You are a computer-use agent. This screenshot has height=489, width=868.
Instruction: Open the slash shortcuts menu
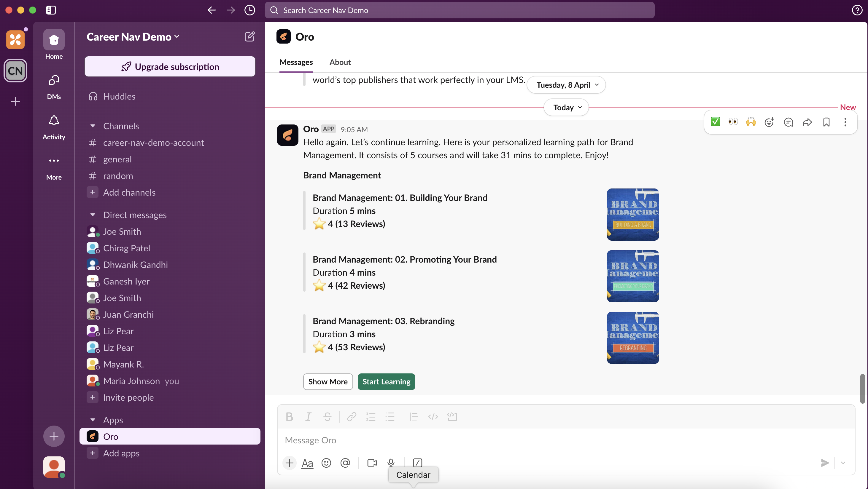coord(417,463)
